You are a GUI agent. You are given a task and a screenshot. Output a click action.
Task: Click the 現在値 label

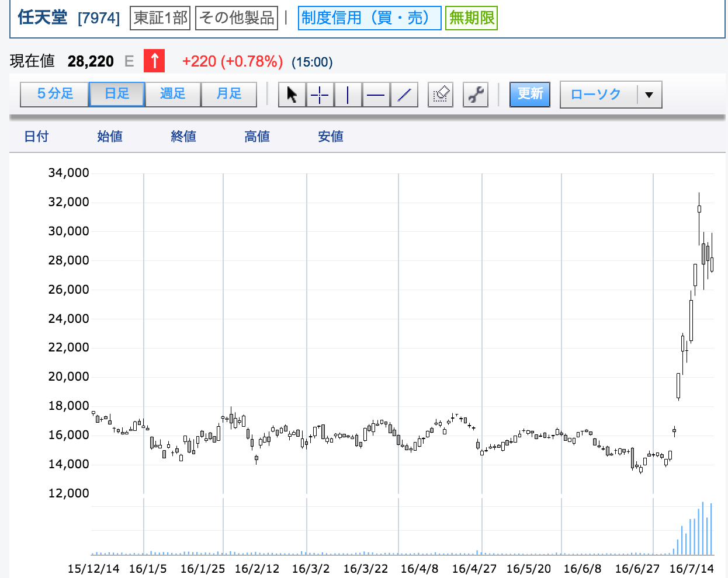tap(32, 61)
